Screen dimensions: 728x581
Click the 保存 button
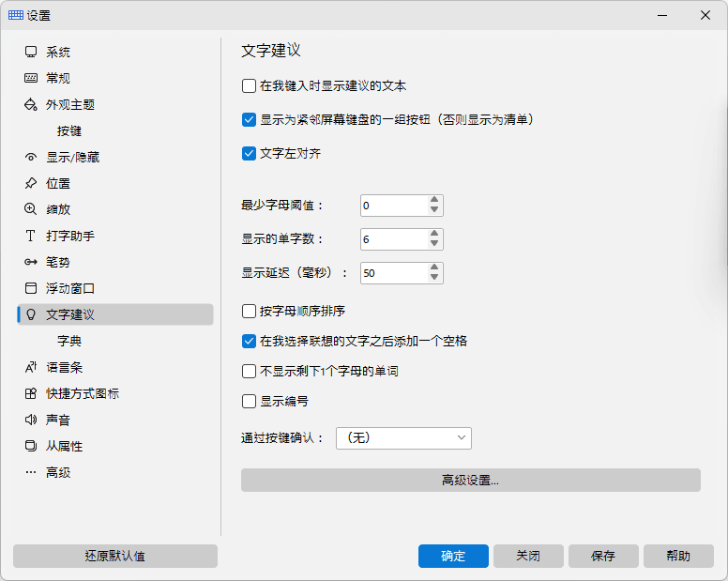point(603,556)
